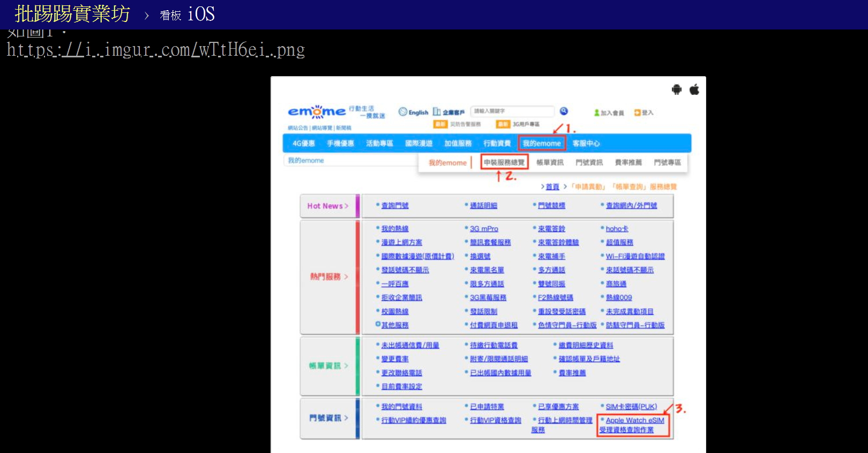Viewport: 868px width, 453px height.
Task: Open the i.imgur.com/wTtH6ei.png link
Action: [x=156, y=49]
